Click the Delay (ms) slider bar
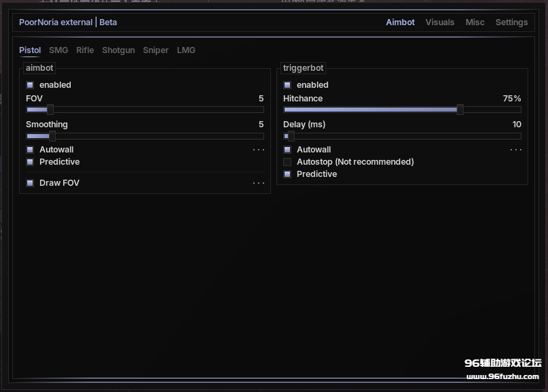 coord(402,136)
